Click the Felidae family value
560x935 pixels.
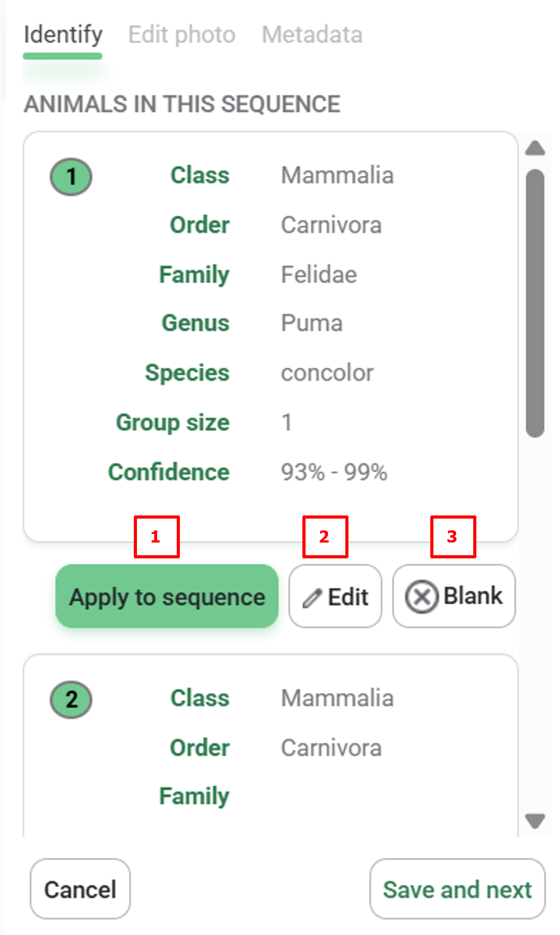pyautogui.click(x=319, y=274)
